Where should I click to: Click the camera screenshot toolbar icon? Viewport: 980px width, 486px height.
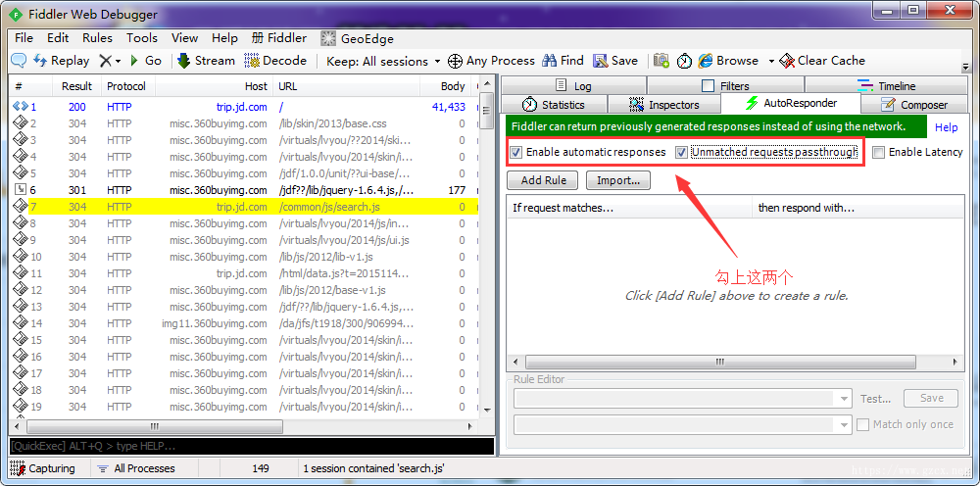pos(661,61)
